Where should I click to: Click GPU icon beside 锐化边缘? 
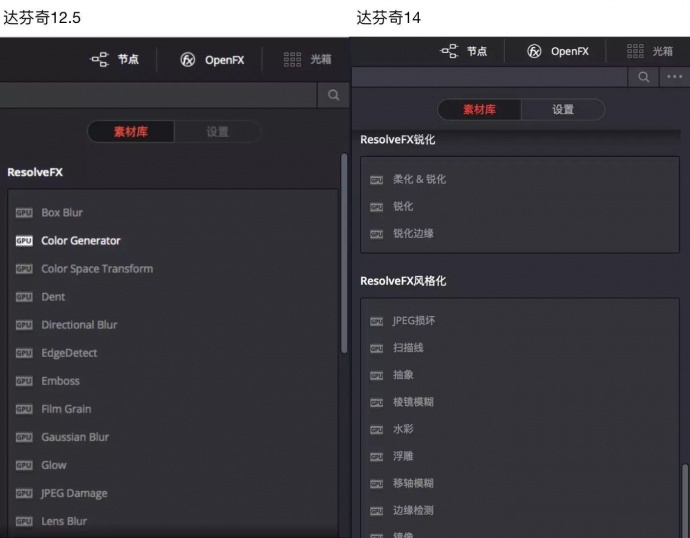click(377, 234)
